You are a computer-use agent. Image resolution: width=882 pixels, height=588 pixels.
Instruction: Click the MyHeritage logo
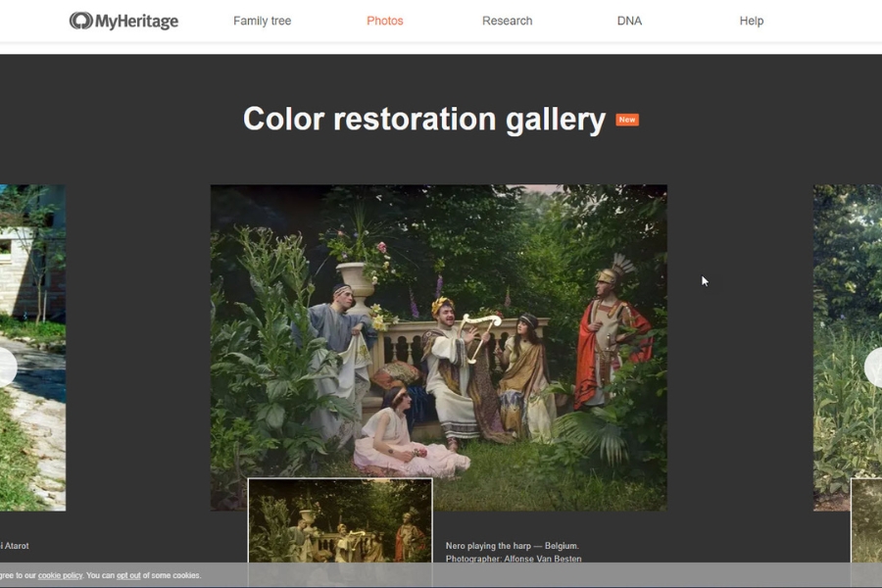(123, 21)
